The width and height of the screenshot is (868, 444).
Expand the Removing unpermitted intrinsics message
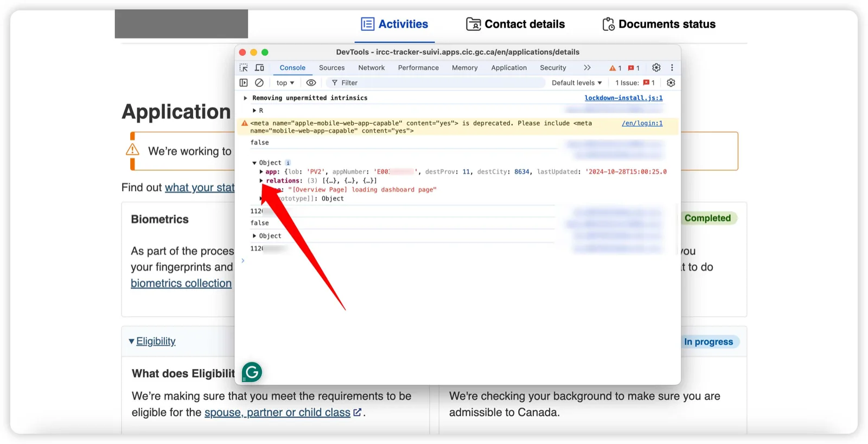(x=246, y=98)
